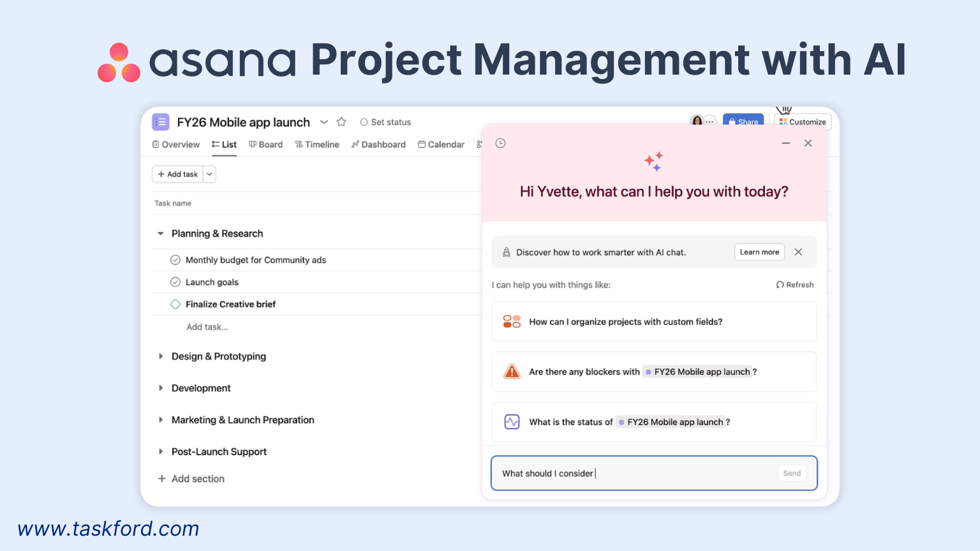This screenshot has width=980, height=551.
Task: Click the warning triangle blockers icon
Action: point(512,371)
